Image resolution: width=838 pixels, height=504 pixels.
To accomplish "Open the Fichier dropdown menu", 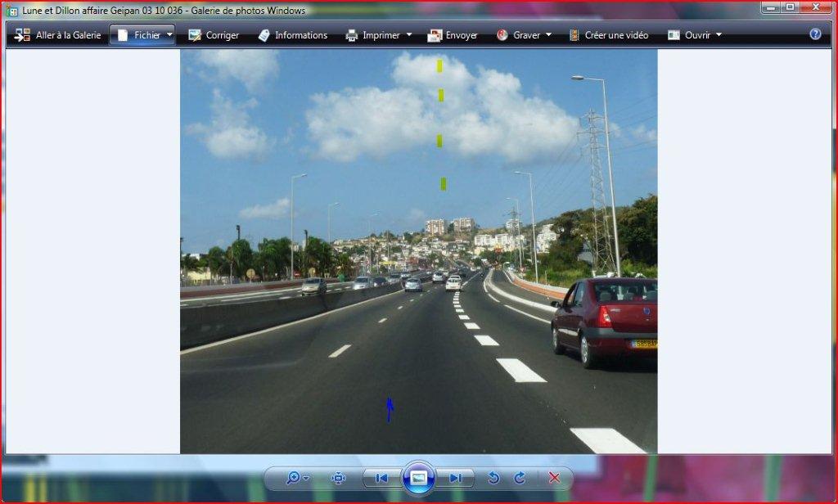I will [144, 35].
